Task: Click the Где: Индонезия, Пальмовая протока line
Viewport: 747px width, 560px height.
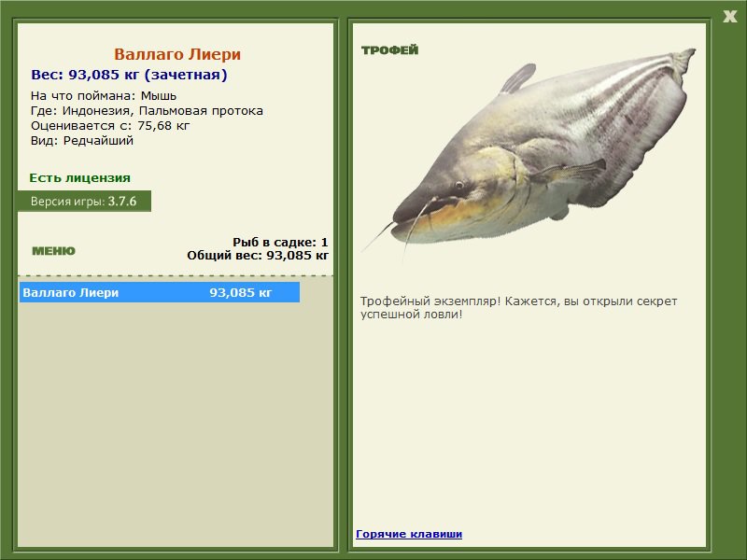Action: tap(147, 111)
